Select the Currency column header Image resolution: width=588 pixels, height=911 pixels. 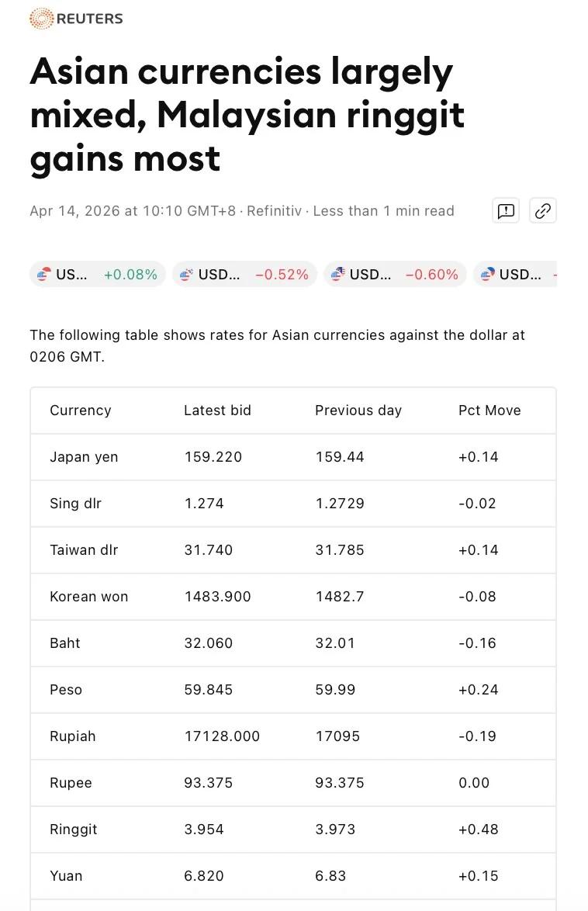(x=80, y=410)
